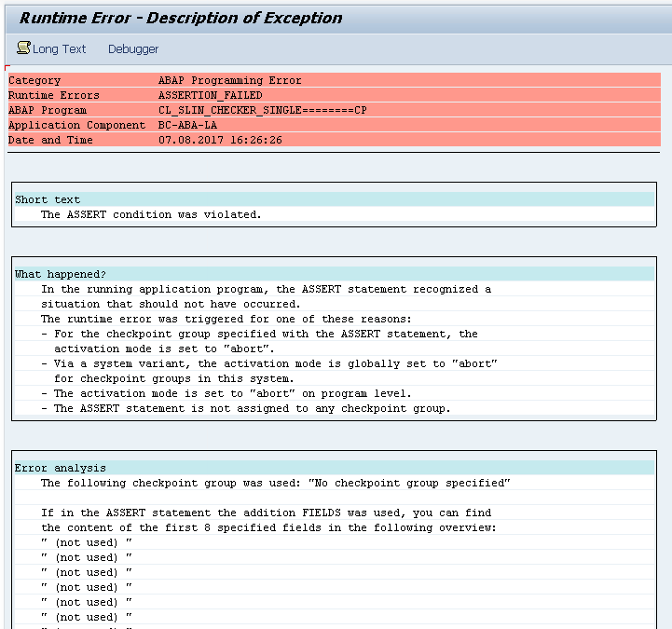The image size is (672, 629).
Task: Select 'activation mode is set to "abort".' line
Action: coord(164,349)
